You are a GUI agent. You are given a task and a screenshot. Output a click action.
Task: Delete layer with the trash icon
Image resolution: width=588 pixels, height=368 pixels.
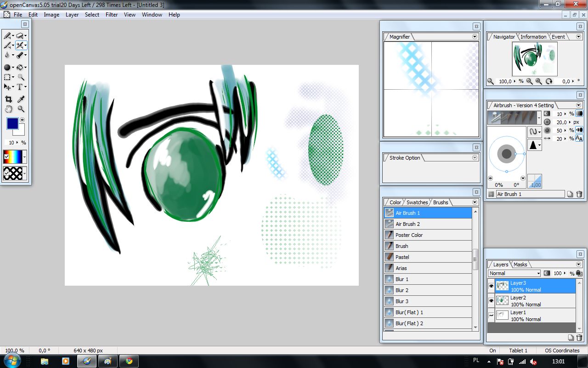point(579,337)
